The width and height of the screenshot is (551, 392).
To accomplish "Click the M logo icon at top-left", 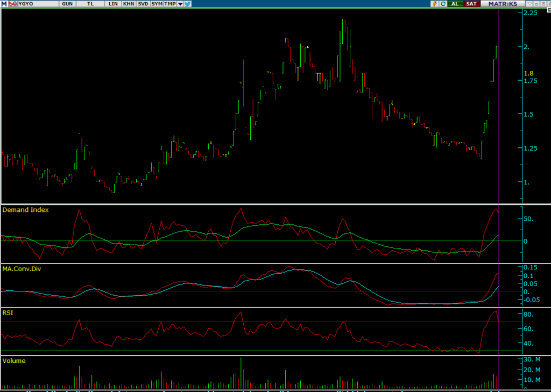I will pos(4,4).
